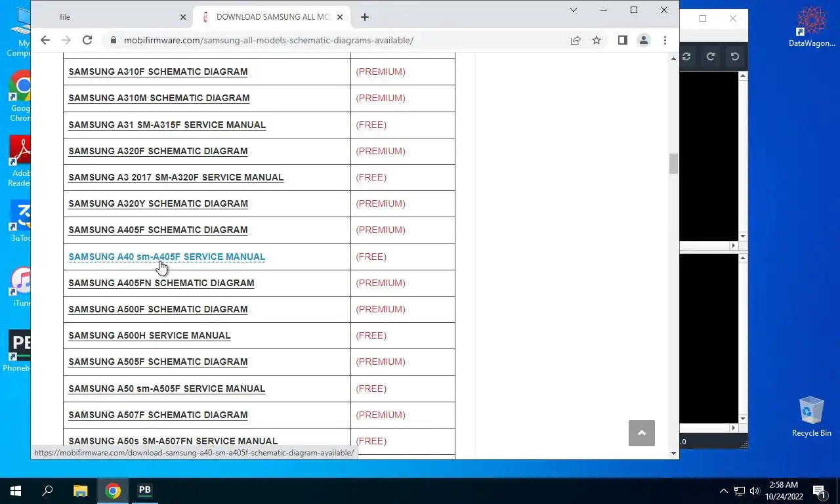This screenshot has height=504, width=840.
Task: Open the iTunes desktop shortcut
Action: click(x=21, y=287)
